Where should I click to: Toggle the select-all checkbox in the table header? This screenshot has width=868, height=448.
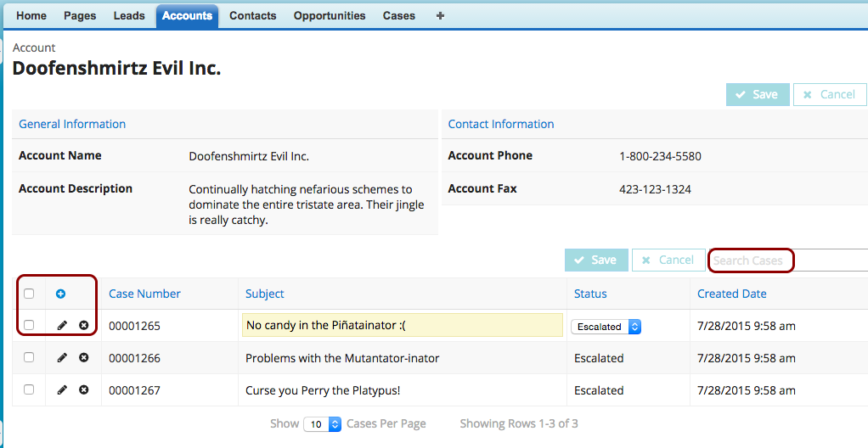coord(29,294)
